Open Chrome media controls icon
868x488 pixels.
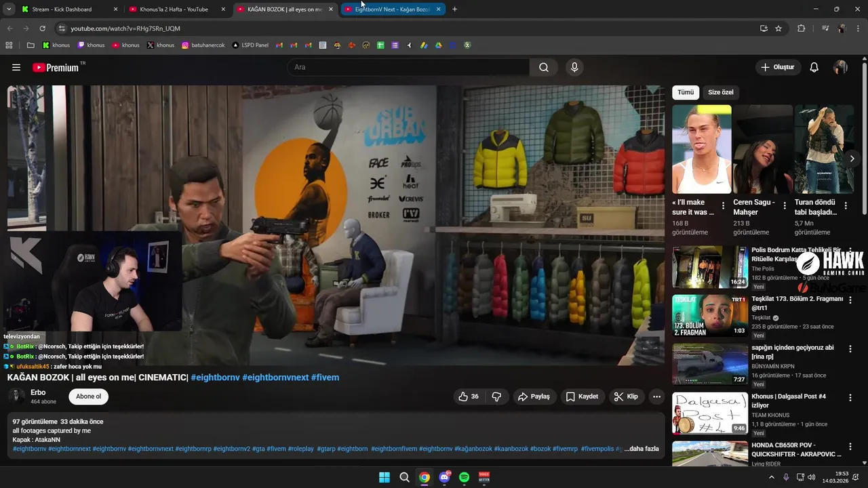point(825,28)
